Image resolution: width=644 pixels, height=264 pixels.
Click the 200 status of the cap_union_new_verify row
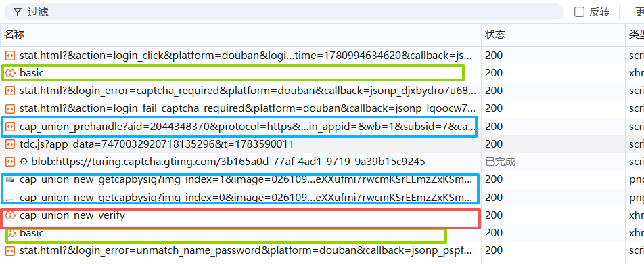pyautogui.click(x=494, y=215)
